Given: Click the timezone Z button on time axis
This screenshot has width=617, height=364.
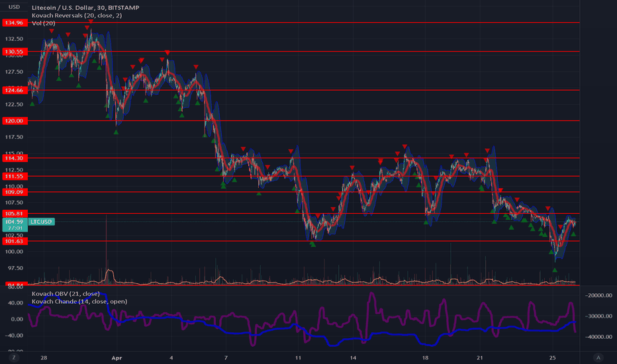Looking at the screenshot, I should 14,357.
